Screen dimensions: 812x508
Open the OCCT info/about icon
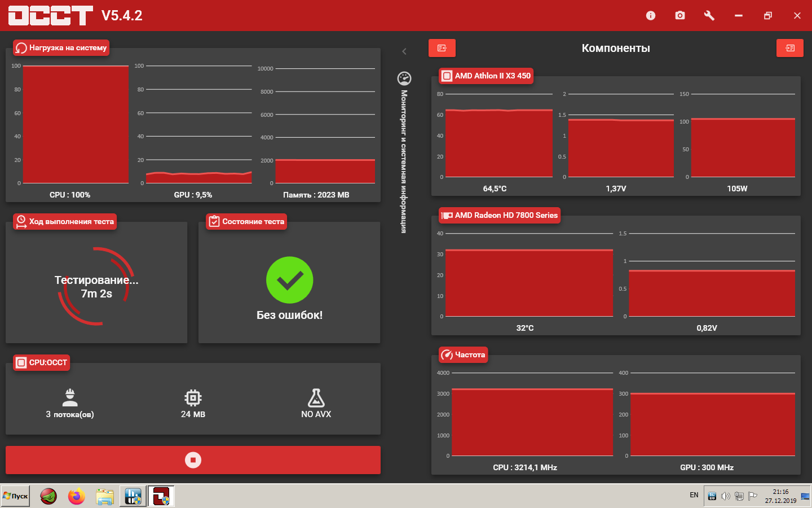click(651, 16)
